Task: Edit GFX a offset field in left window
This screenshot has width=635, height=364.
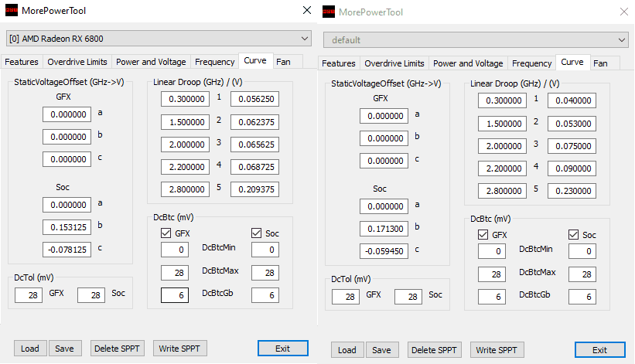Action: tap(67, 114)
